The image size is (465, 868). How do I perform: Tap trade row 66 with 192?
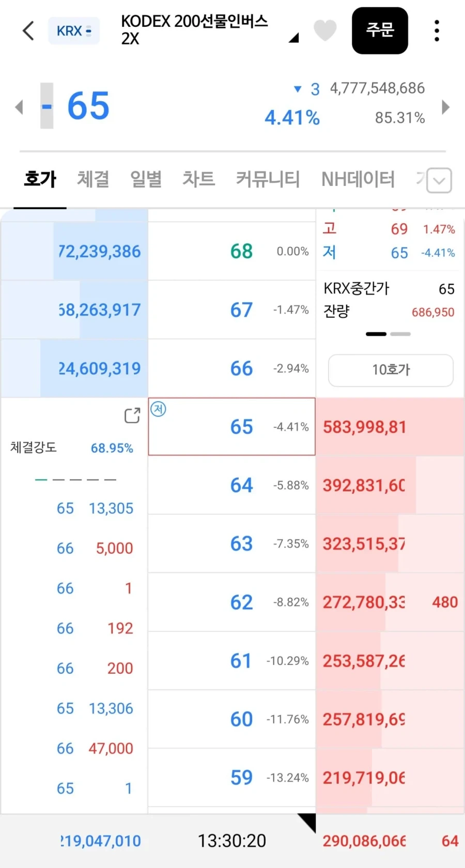point(95,628)
